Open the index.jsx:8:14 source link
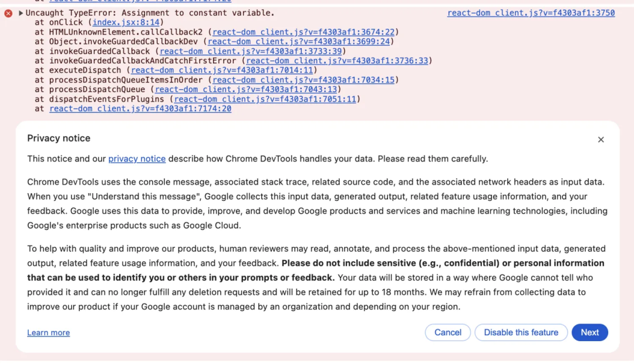 [x=127, y=22]
